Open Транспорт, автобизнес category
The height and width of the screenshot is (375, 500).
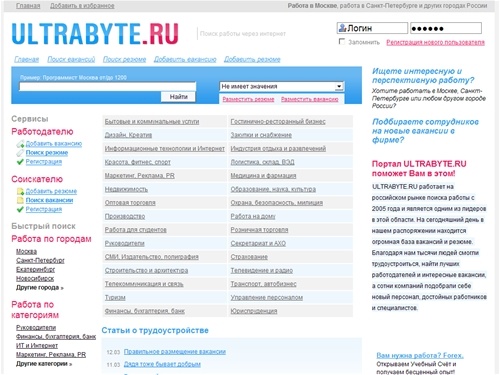263,284
